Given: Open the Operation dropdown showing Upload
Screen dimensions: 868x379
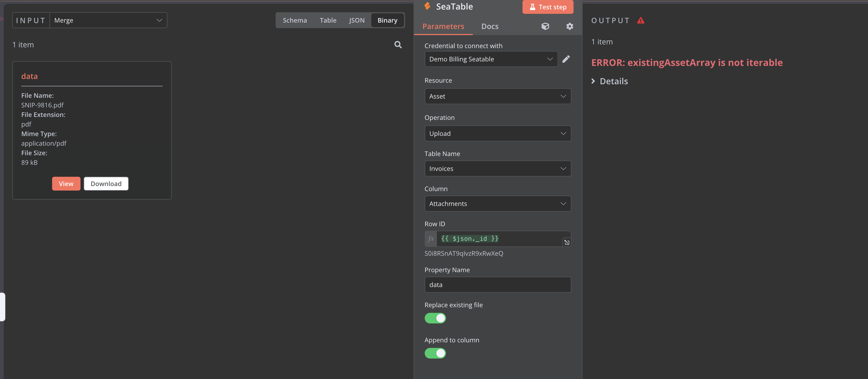Looking at the screenshot, I should click(497, 133).
